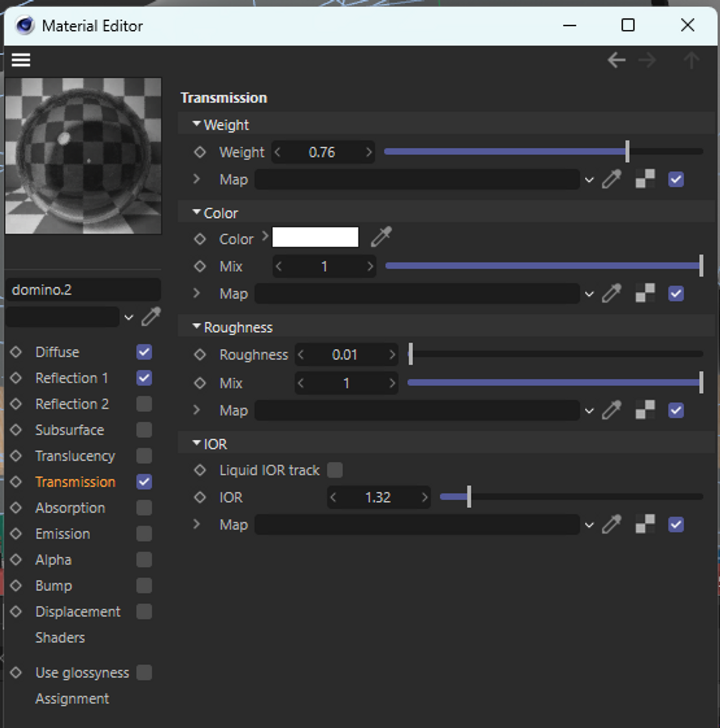720x728 pixels.
Task: Disable the Reflection 1 channel checkbox
Action: (144, 378)
